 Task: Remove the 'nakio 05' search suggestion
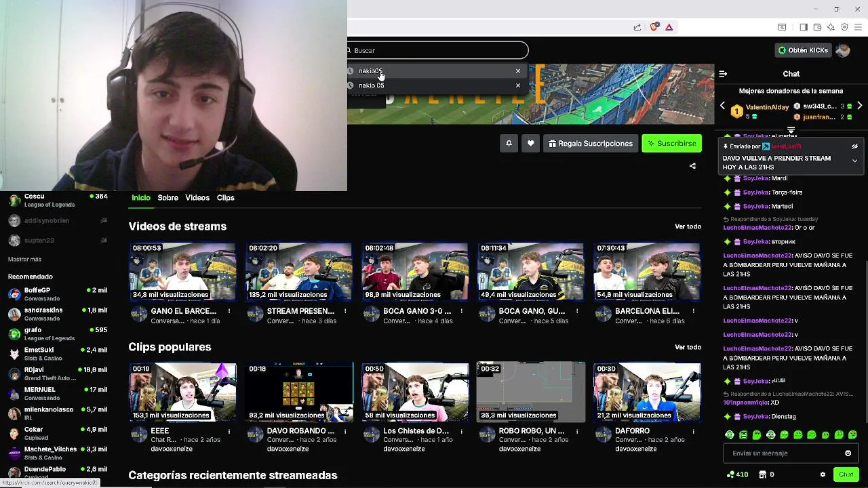(518, 85)
